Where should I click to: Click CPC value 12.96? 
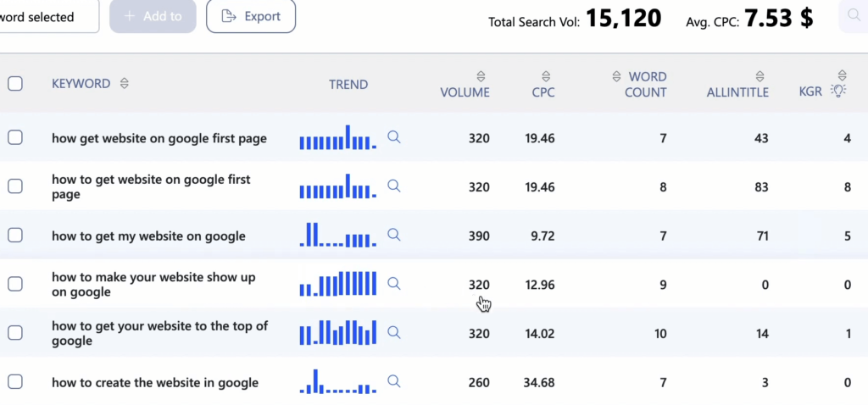point(540,285)
